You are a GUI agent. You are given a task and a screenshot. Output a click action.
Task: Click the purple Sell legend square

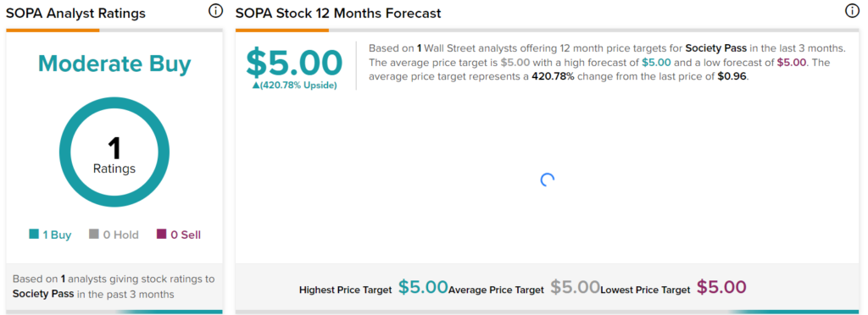pyautogui.click(x=161, y=235)
